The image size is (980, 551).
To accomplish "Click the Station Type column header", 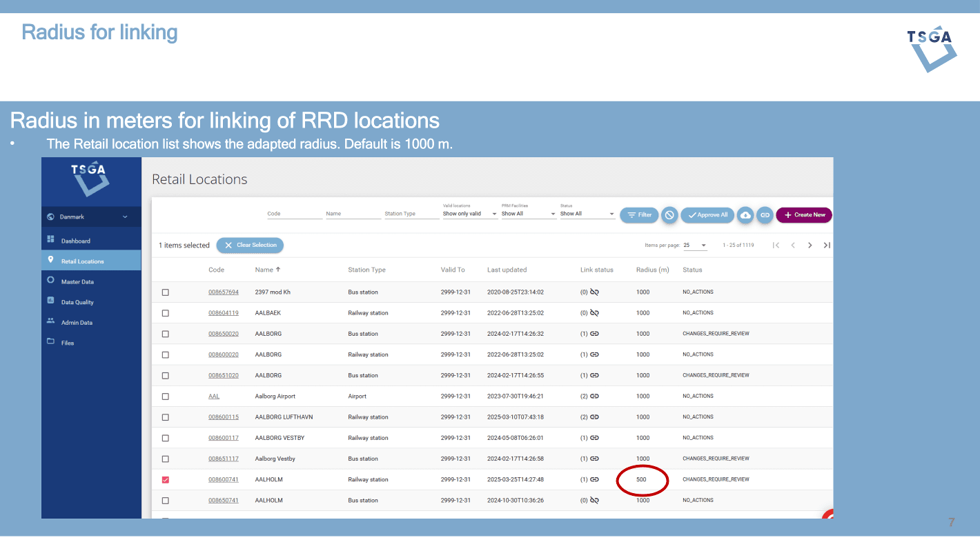I will point(366,270).
